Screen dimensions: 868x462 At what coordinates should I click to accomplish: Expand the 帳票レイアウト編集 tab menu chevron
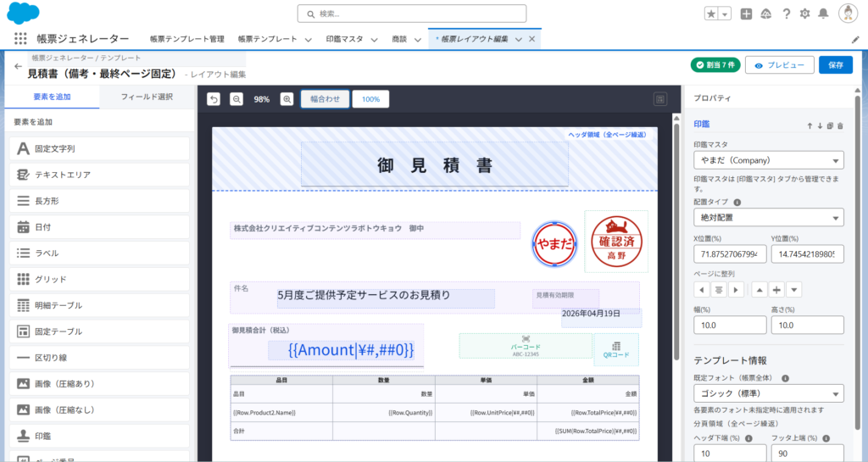pos(519,39)
